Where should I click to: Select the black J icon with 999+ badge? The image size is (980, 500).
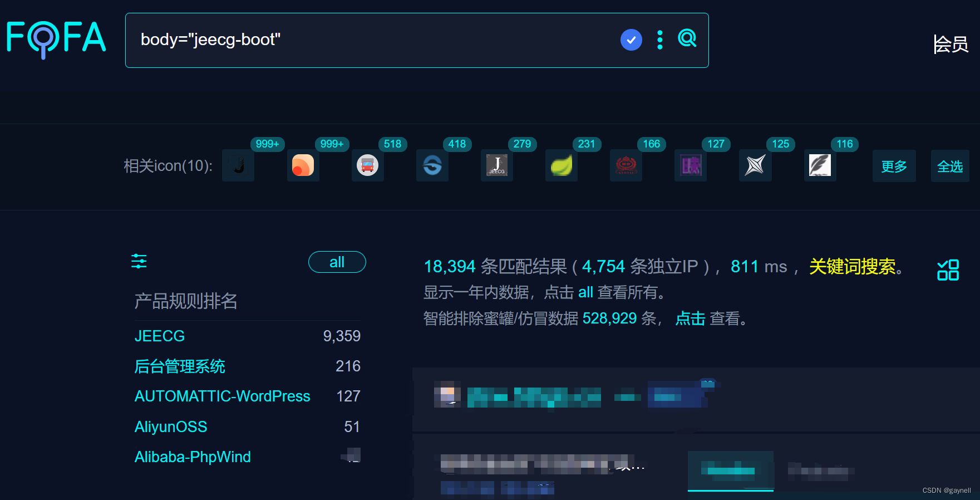tap(238, 165)
